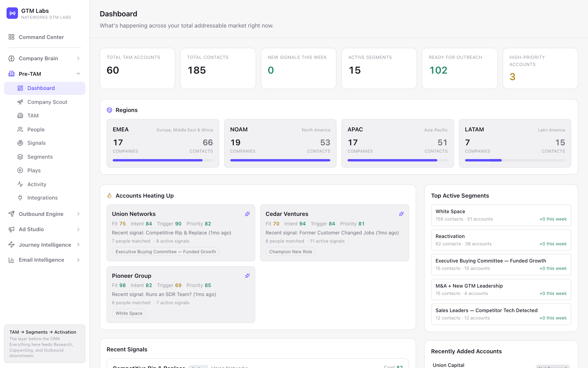Go to Command Center

point(45,37)
